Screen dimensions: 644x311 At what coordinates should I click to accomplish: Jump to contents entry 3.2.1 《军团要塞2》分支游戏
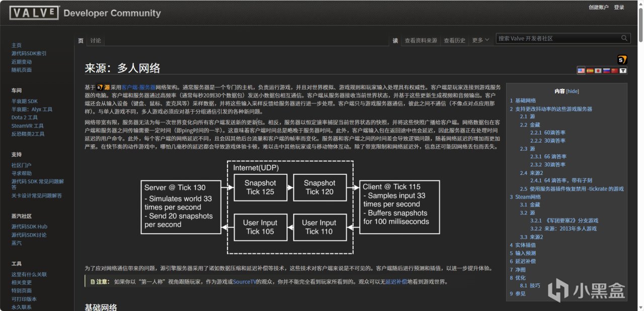point(564,221)
